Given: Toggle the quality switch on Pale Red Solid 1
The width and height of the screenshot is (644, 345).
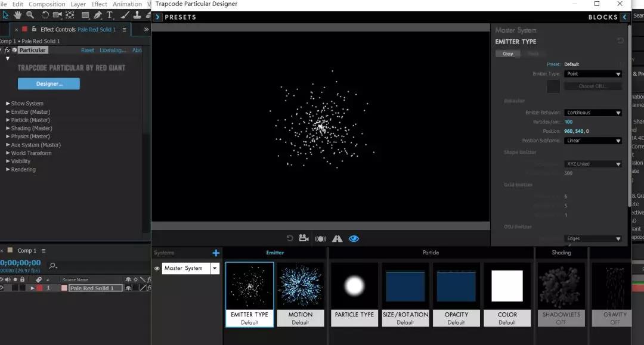Looking at the screenshot, I should point(143,288).
